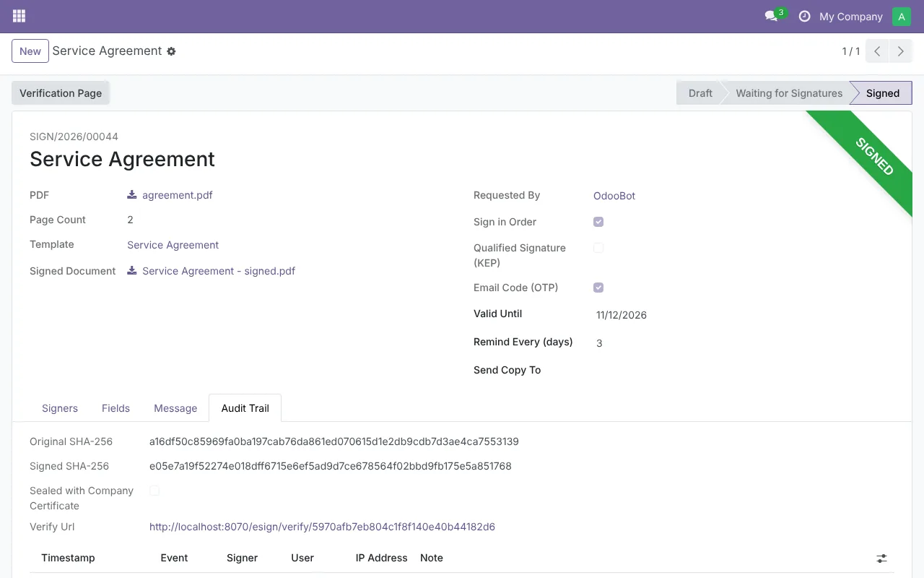Click the Service Agreement breadcrumb title
This screenshot has width=924, height=578.
107,51
